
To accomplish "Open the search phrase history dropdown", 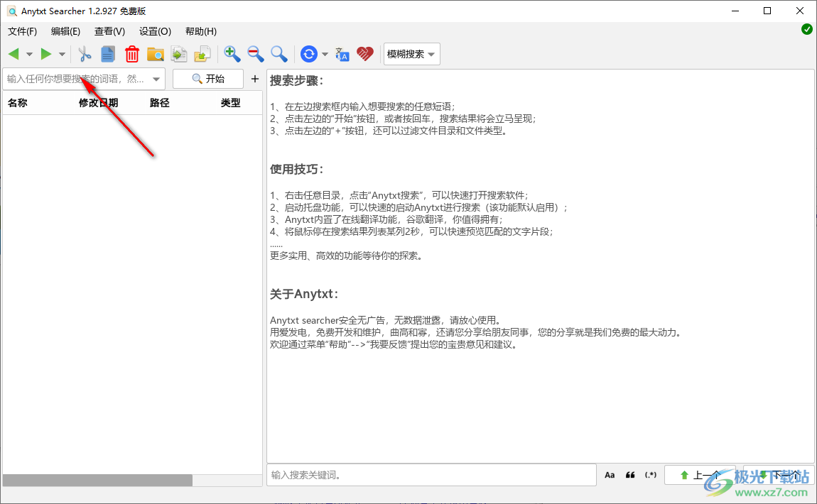I will (x=156, y=79).
